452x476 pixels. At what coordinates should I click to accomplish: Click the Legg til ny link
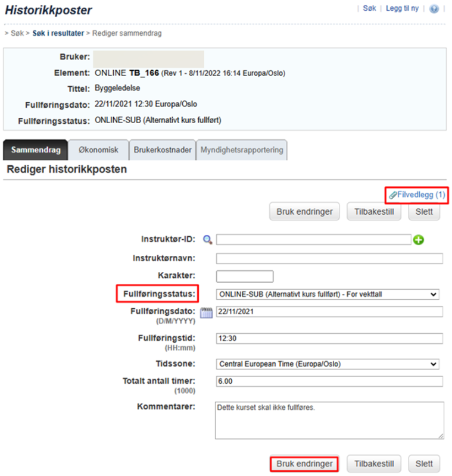(402, 8)
